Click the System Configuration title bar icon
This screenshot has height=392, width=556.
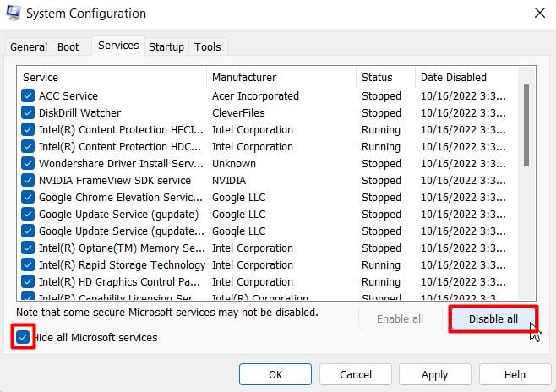click(14, 14)
